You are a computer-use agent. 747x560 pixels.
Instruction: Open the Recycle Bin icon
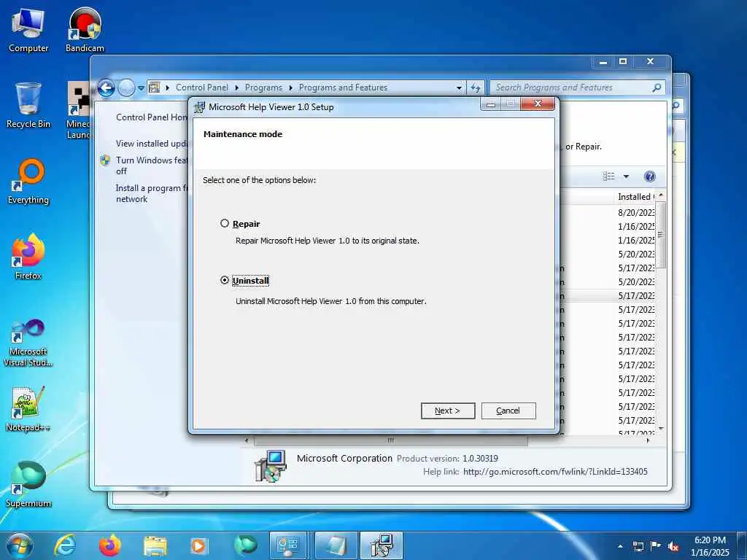[28, 106]
